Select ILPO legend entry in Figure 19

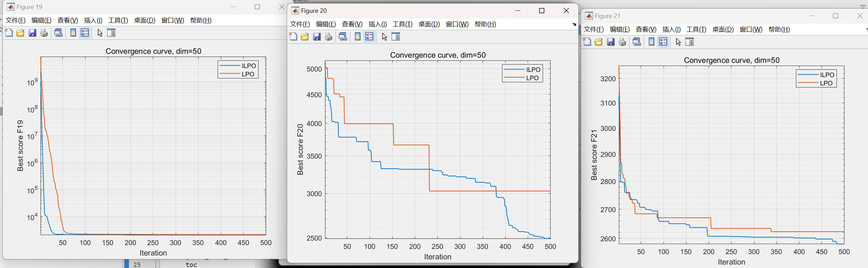238,66
